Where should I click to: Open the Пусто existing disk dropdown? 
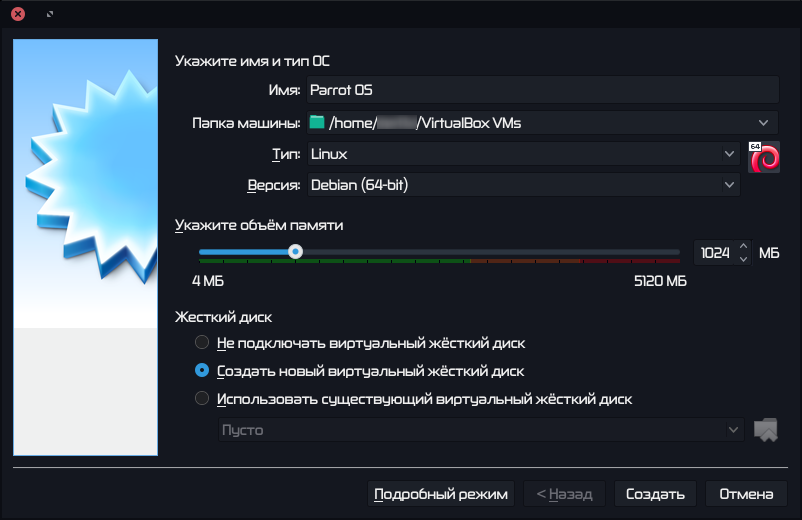733,429
